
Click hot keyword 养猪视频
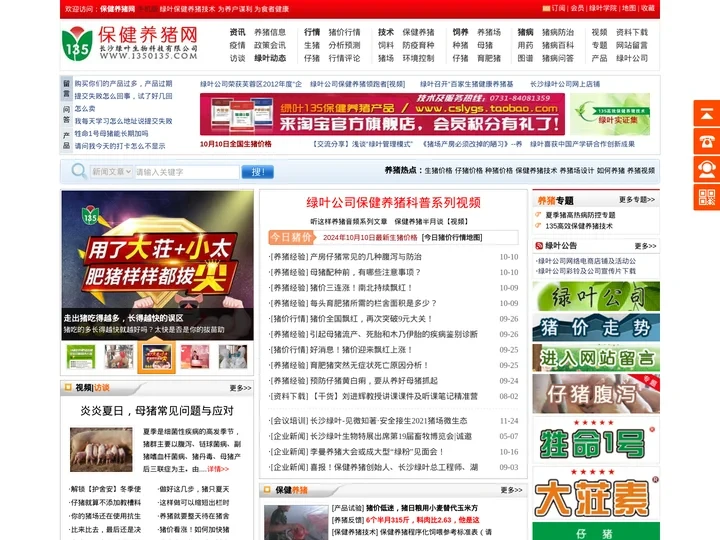point(641,171)
